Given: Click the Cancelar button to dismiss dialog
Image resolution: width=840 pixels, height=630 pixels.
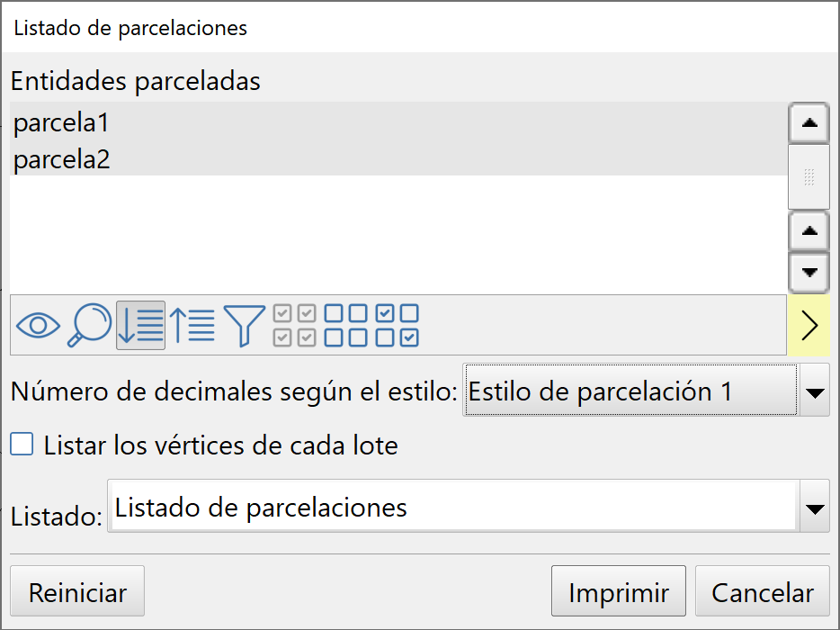Looking at the screenshot, I should click(763, 590).
